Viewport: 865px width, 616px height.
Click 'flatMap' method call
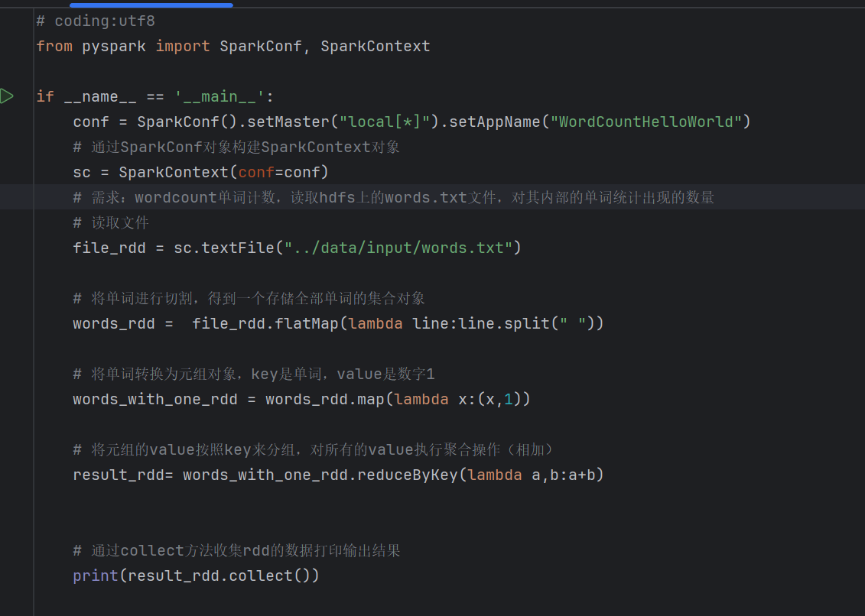[x=307, y=324]
